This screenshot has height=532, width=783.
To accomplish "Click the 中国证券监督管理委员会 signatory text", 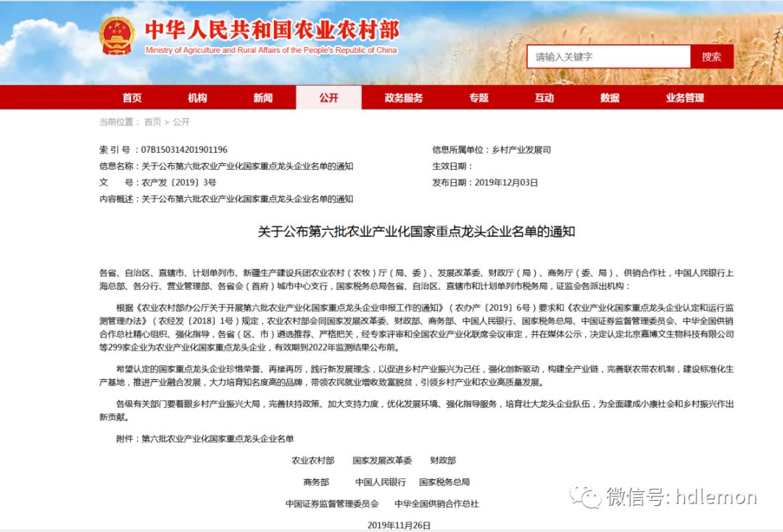I will click(332, 504).
